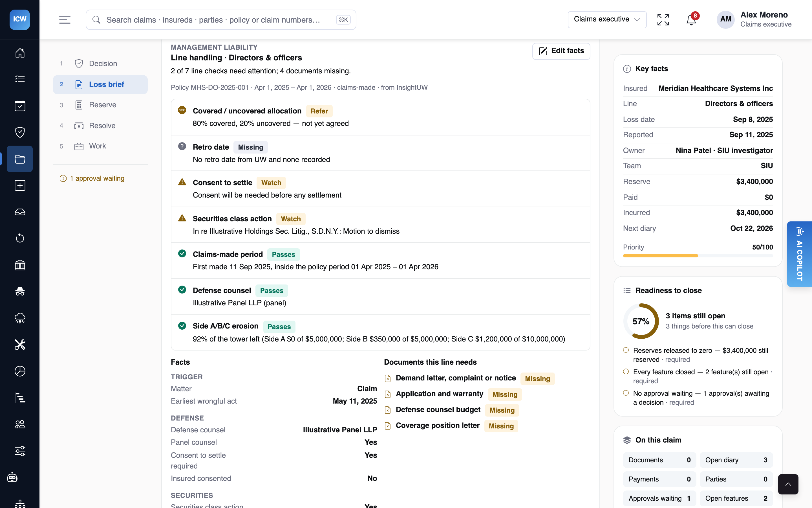Open the robot assistant sidebar icon

point(12,477)
